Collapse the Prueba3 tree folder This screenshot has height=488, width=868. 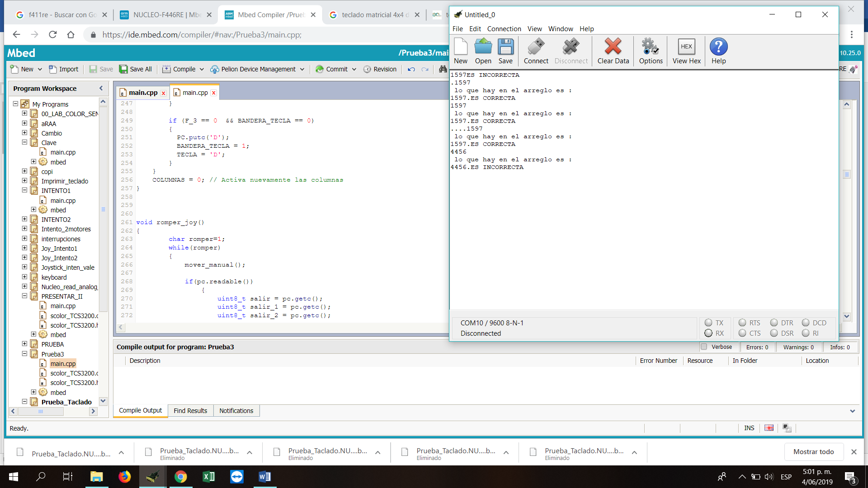coord(24,354)
